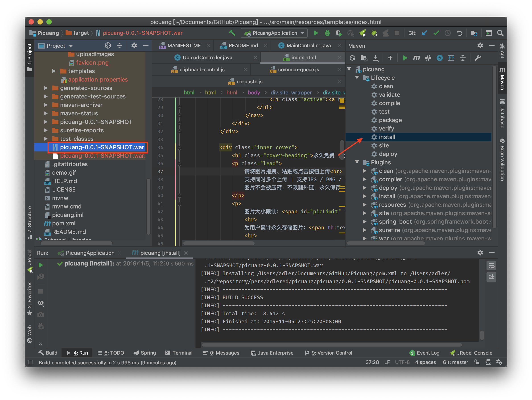
Task: Expand the surefire-reports folder
Action: (x=46, y=130)
